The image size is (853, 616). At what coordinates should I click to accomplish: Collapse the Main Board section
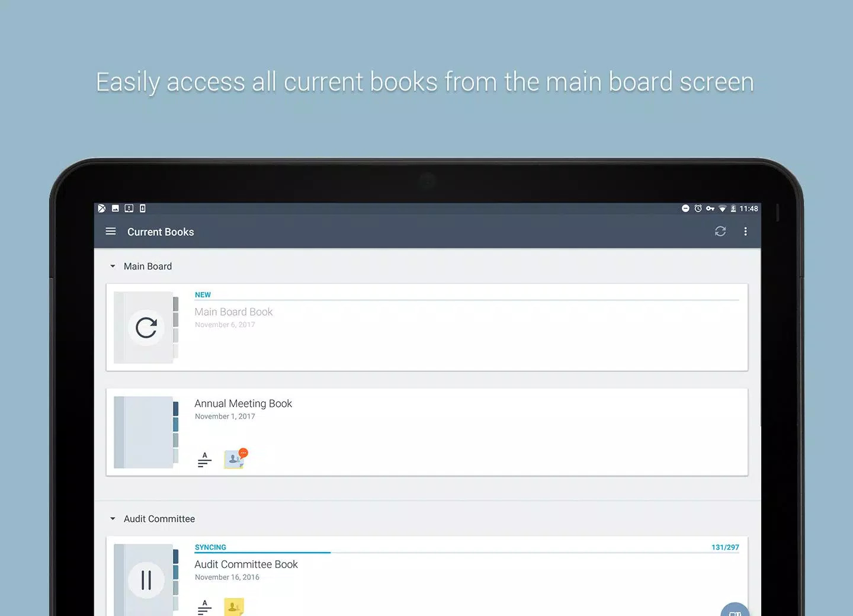tap(113, 267)
